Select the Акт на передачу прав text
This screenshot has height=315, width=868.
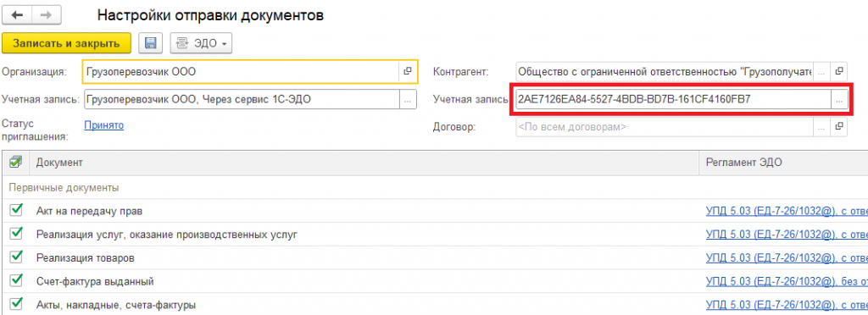click(x=90, y=211)
